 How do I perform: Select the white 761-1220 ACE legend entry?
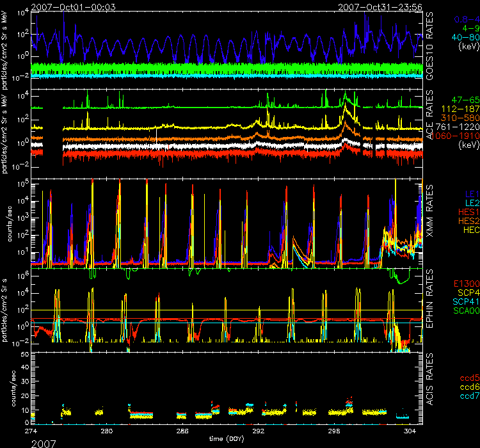click(x=454, y=127)
